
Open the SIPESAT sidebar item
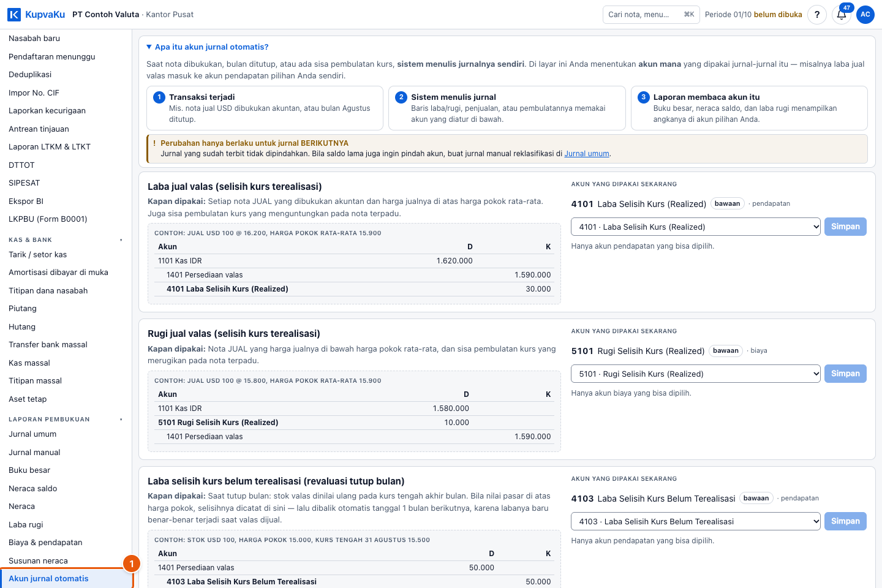[x=66, y=183]
